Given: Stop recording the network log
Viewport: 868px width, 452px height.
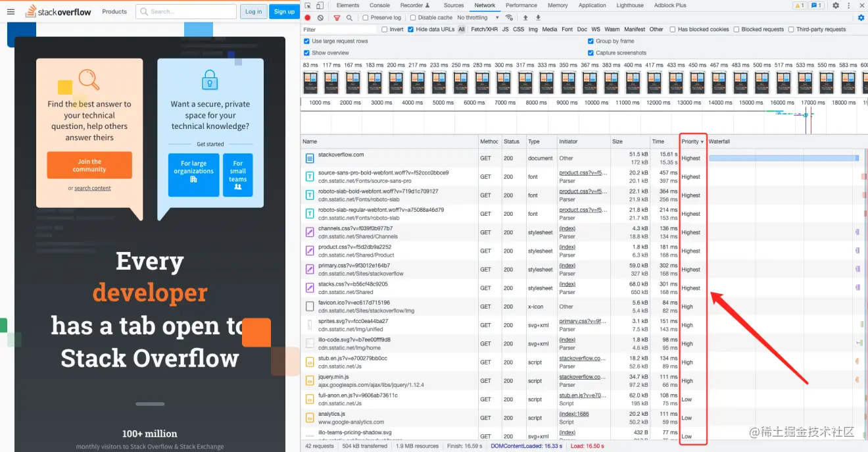Looking at the screenshot, I should coord(308,18).
